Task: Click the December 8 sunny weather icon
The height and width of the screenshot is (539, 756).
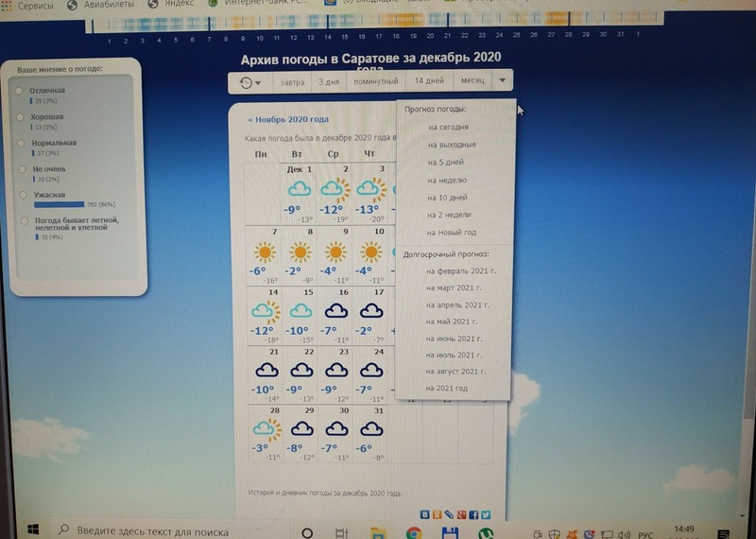Action: point(300,252)
